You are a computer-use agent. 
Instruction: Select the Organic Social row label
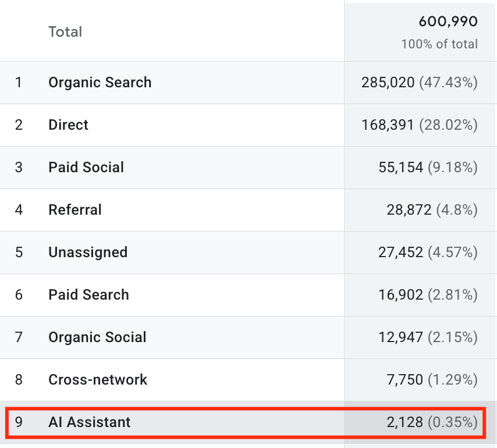[97, 337]
